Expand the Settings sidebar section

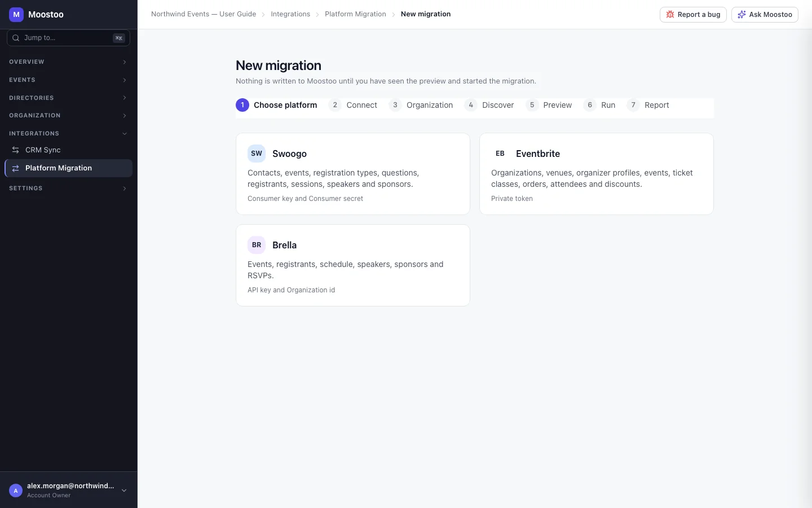click(69, 189)
